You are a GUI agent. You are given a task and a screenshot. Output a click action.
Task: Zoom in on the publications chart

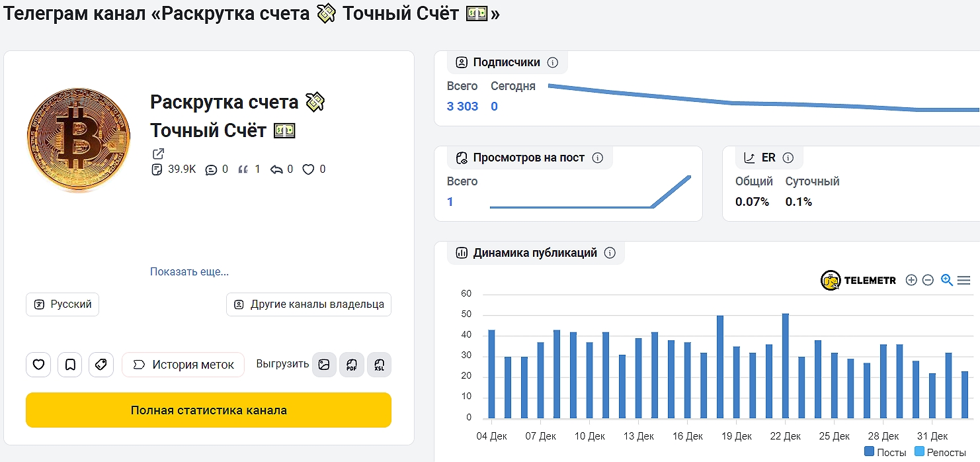(x=911, y=280)
